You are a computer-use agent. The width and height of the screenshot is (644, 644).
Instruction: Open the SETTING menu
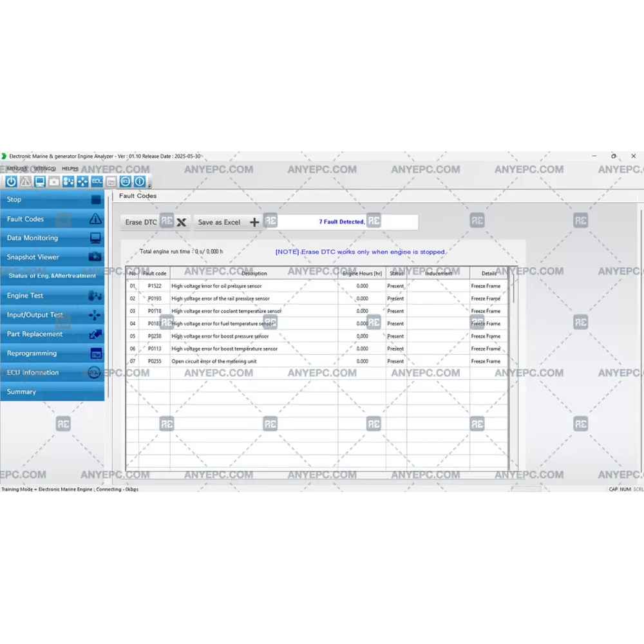point(44,169)
